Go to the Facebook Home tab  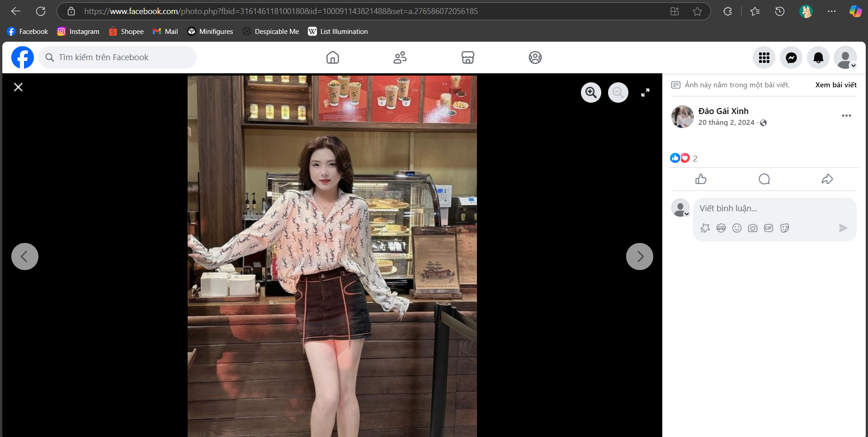[333, 58]
